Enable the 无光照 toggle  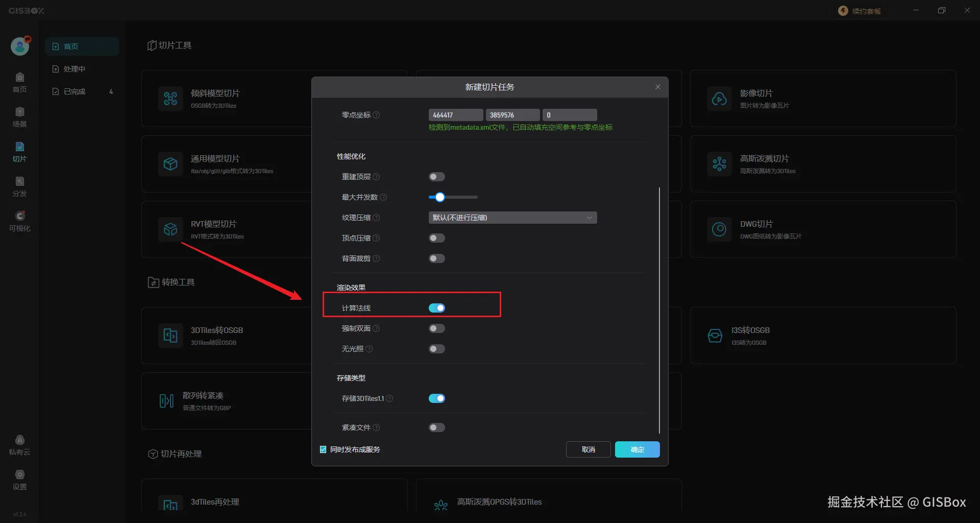[437, 349]
